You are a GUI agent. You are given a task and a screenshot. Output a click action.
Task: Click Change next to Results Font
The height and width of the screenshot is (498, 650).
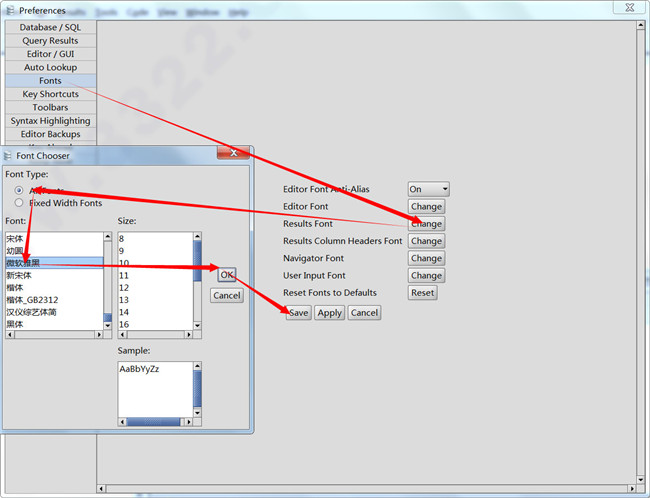pyautogui.click(x=426, y=224)
